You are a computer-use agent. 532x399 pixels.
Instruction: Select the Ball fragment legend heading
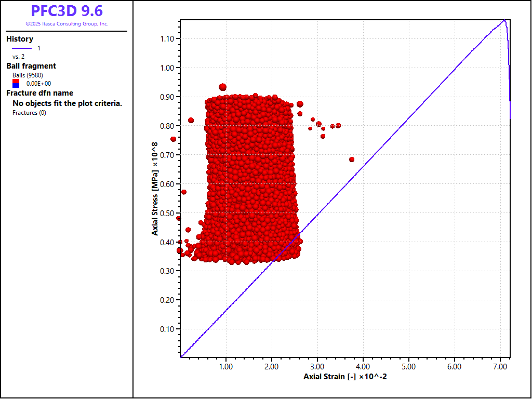(x=31, y=66)
